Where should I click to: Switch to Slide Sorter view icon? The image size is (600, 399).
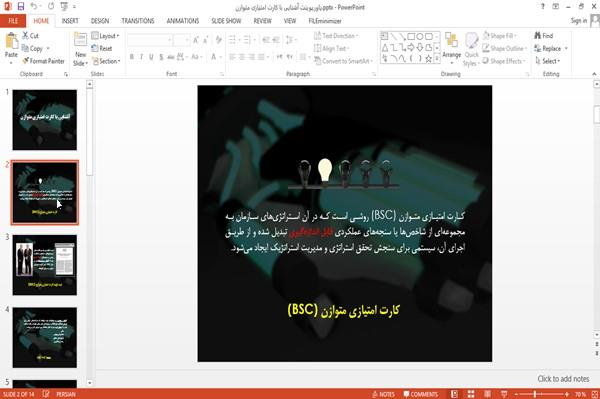tap(471, 394)
